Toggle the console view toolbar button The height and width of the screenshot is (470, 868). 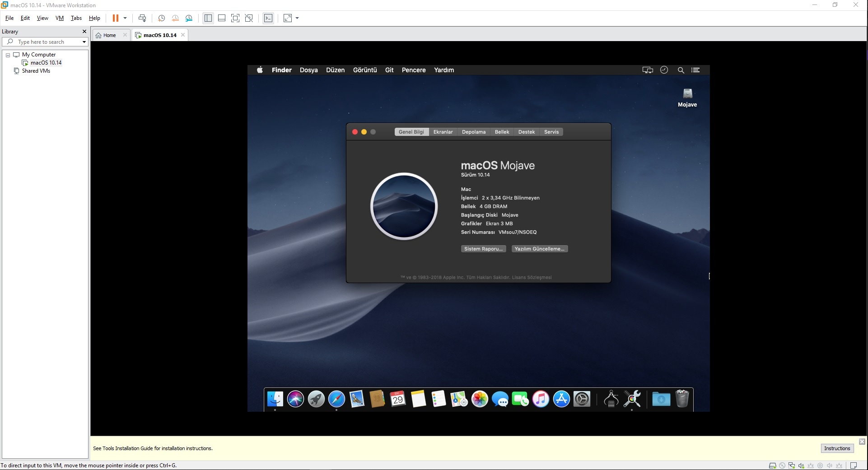click(268, 18)
